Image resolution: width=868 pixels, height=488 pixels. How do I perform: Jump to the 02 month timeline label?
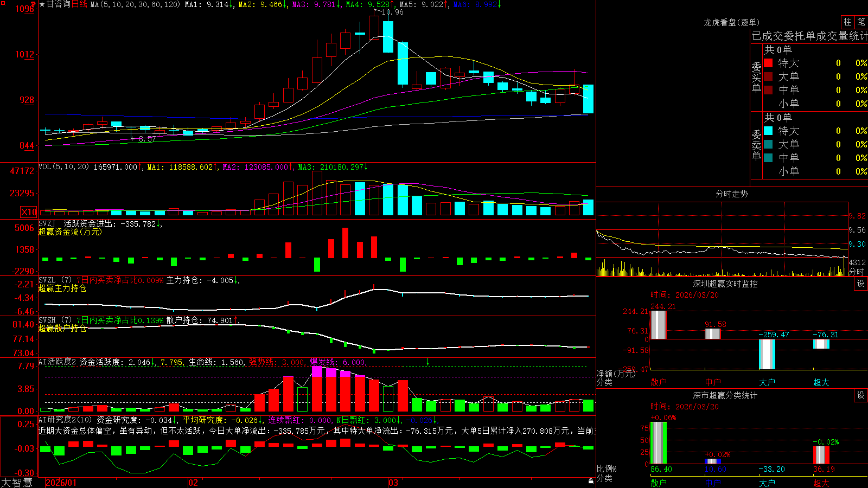coord(193,483)
